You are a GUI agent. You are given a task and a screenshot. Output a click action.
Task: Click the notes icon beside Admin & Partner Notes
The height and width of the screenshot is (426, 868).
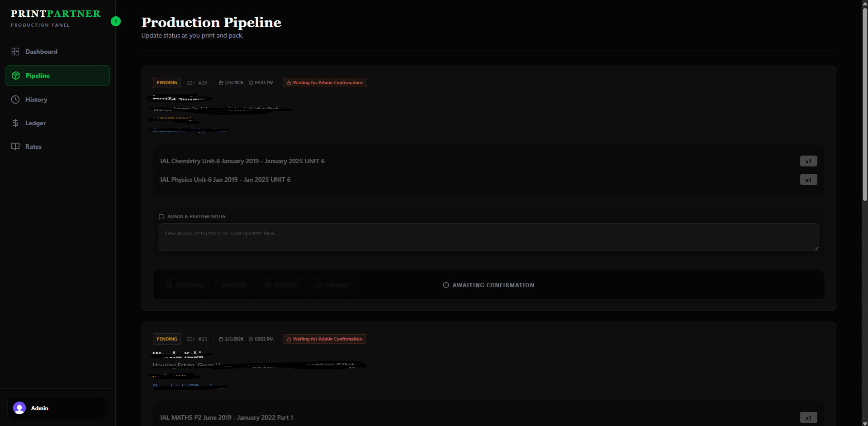(161, 217)
